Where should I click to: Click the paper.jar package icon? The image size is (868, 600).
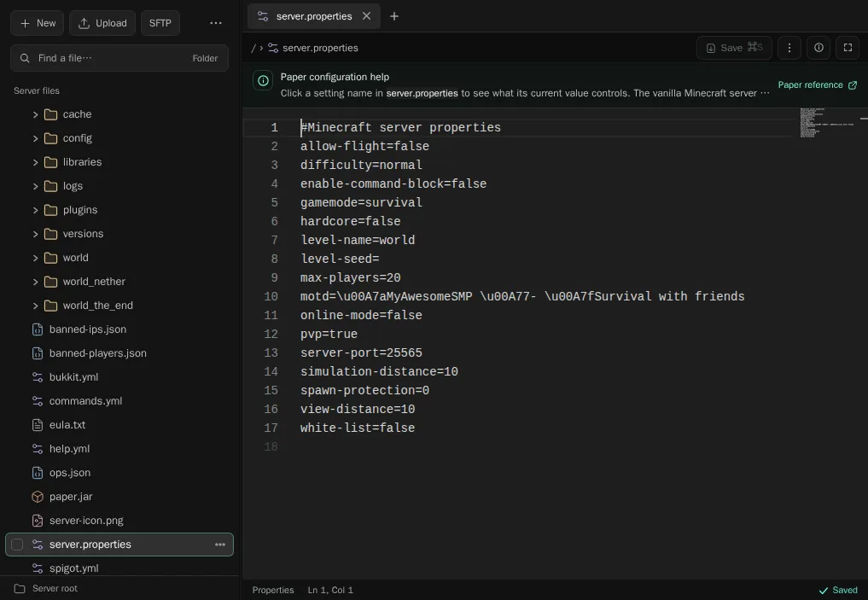pos(37,497)
